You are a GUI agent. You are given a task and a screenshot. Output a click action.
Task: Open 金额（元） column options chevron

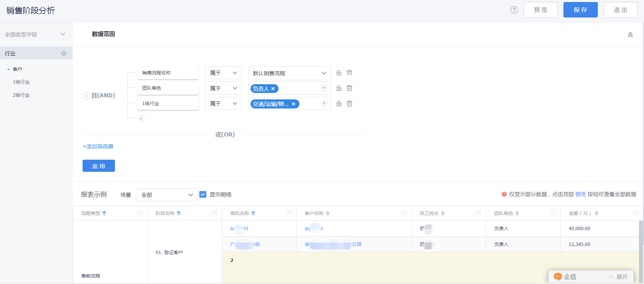[x=636, y=213]
